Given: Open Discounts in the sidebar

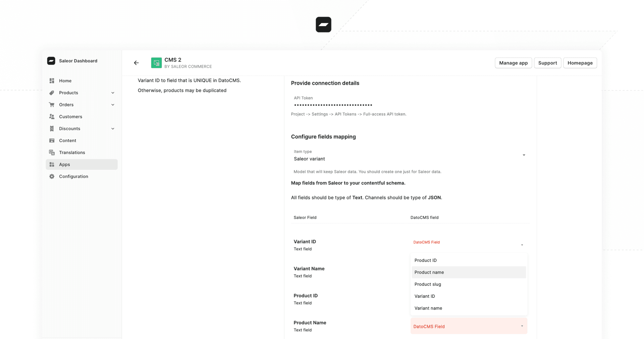Looking at the screenshot, I should tap(82, 129).
